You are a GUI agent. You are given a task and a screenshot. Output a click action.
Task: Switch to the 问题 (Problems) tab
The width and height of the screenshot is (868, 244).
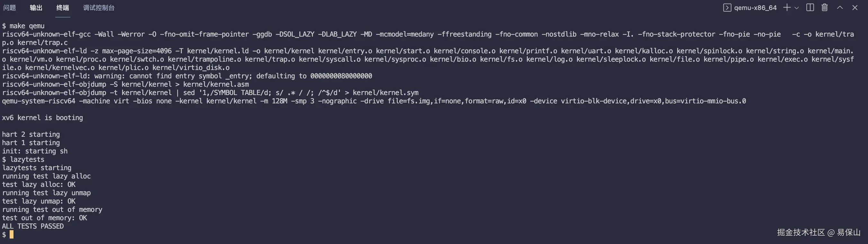pos(9,7)
